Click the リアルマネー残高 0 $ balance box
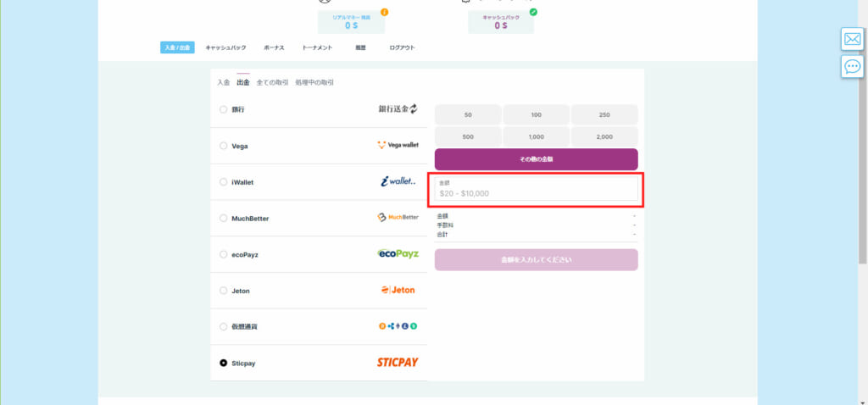Viewport: 868px width, 405px height. pyautogui.click(x=352, y=22)
